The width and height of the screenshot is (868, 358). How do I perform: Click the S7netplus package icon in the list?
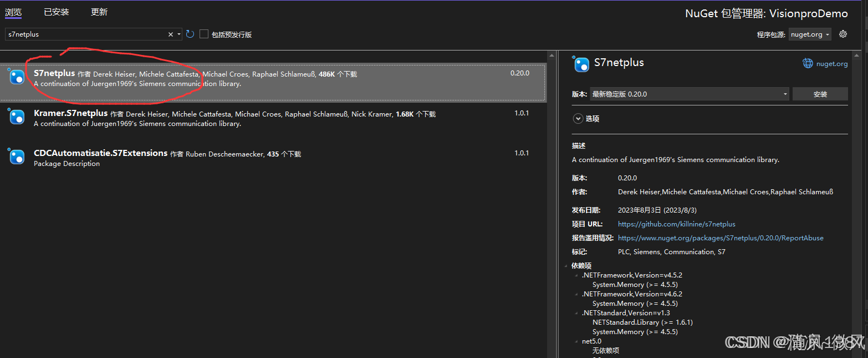point(17,77)
